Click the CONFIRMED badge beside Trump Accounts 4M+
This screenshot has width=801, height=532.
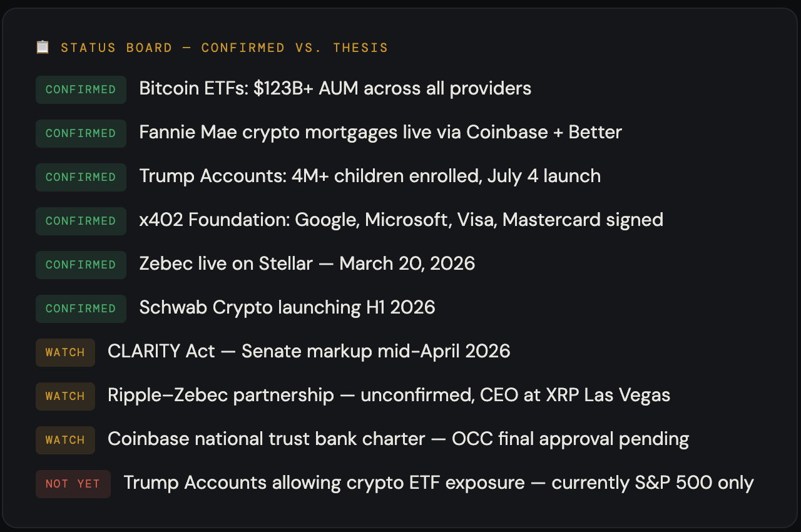pos(81,177)
